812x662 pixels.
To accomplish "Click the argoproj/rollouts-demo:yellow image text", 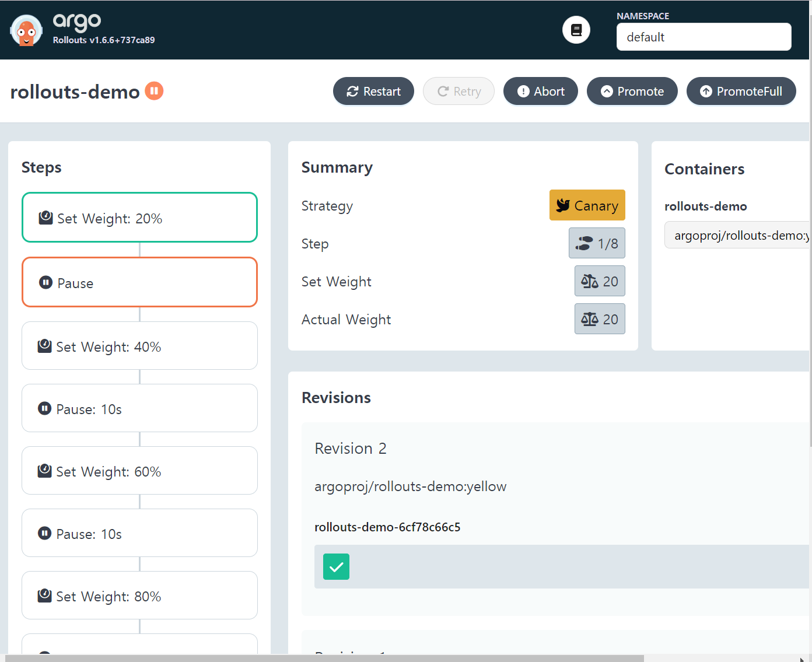I will coord(411,486).
